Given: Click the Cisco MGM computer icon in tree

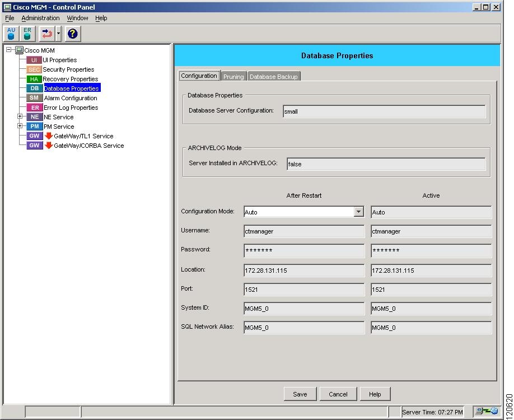Looking at the screenshot, I should pos(20,50).
